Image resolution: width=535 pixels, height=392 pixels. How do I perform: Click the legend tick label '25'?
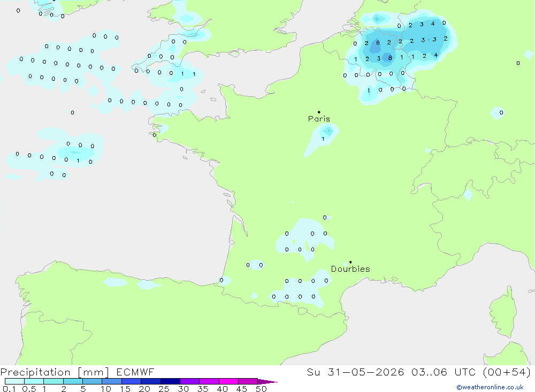click(x=164, y=389)
